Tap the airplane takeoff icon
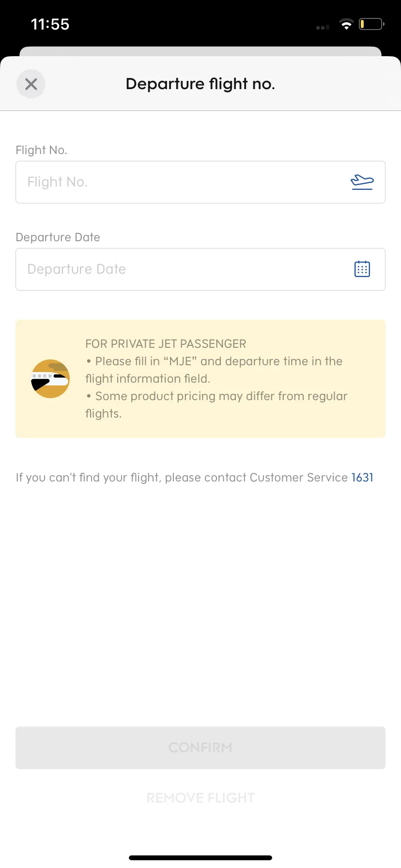The image size is (401, 868). pyautogui.click(x=362, y=182)
